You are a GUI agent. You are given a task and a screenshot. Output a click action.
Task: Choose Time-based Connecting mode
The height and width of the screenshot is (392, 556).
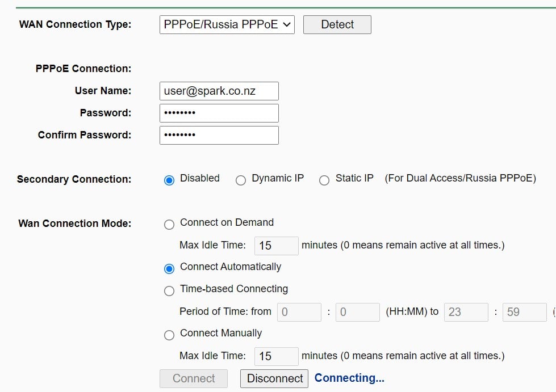[169, 290]
